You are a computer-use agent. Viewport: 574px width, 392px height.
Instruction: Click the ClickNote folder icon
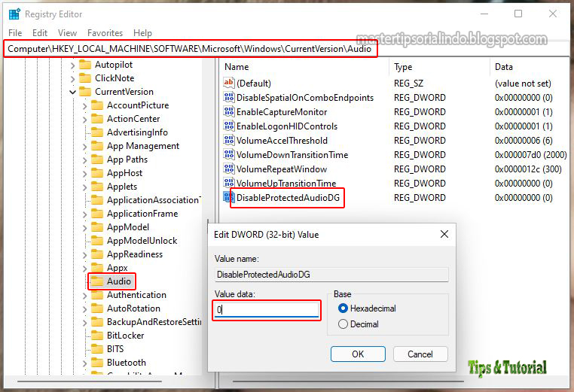coord(85,78)
